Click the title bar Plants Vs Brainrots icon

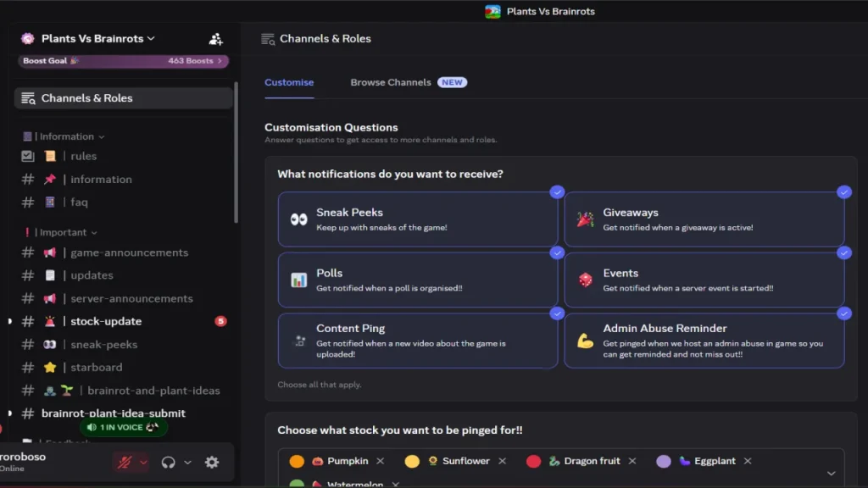pyautogui.click(x=492, y=11)
